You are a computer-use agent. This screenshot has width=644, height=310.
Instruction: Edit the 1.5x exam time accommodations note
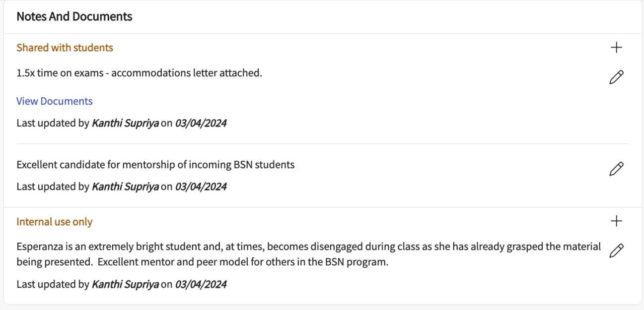point(616,77)
